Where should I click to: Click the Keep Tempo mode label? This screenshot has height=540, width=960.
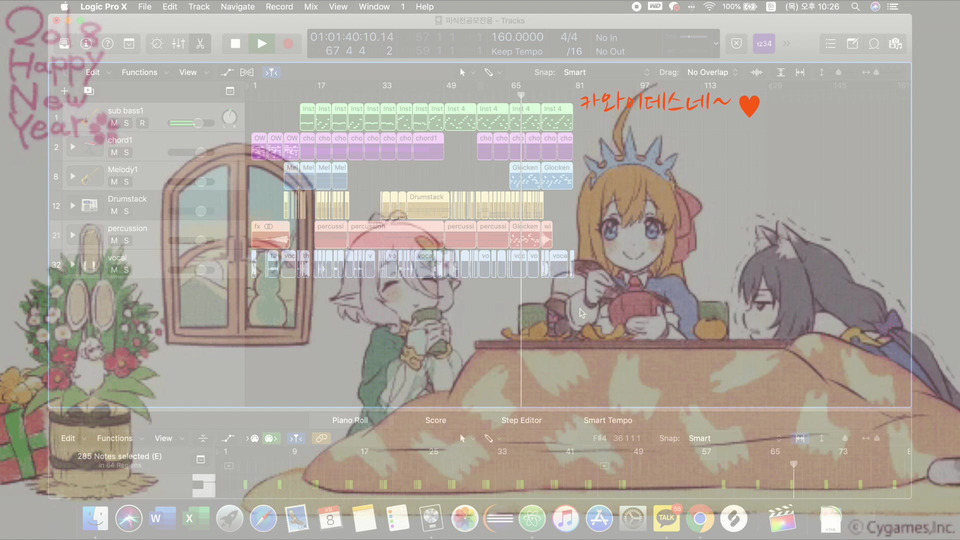click(517, 51)
